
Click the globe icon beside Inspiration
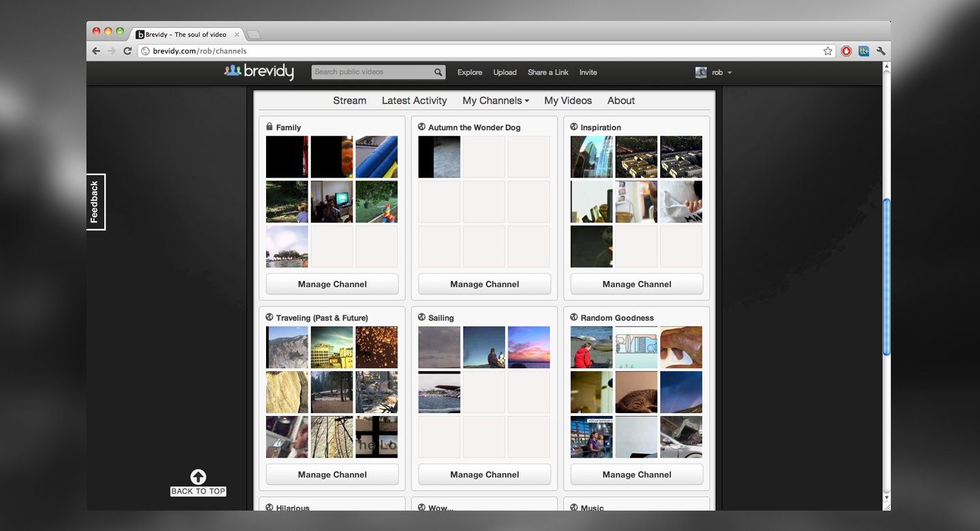tap(574, 127)
